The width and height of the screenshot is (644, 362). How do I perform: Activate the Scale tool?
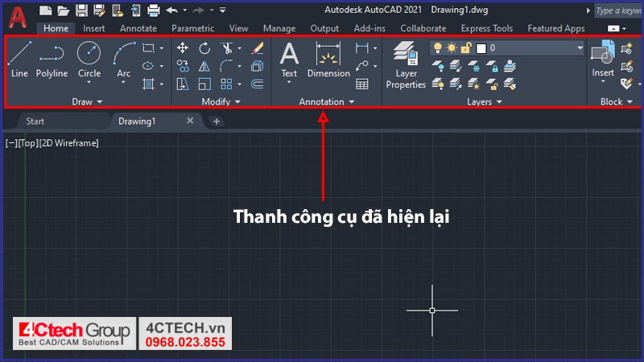click(x=204, y=84)
